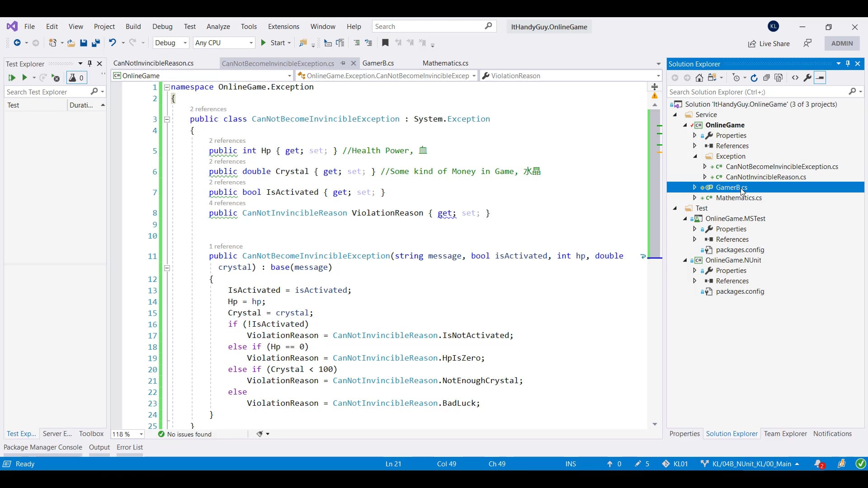Toggle pin on CanNotBecomeInvincibleException.cs tab

click(343, 63)
